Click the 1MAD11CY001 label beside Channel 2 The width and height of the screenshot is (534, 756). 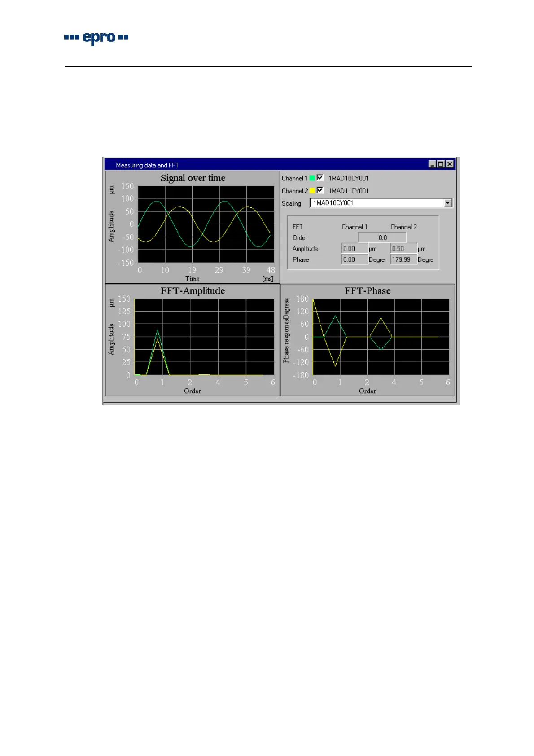point(348,191)
